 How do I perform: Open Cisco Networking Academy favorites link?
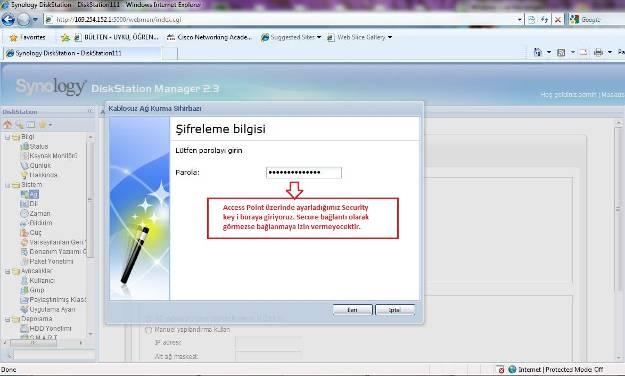point(209,37)
